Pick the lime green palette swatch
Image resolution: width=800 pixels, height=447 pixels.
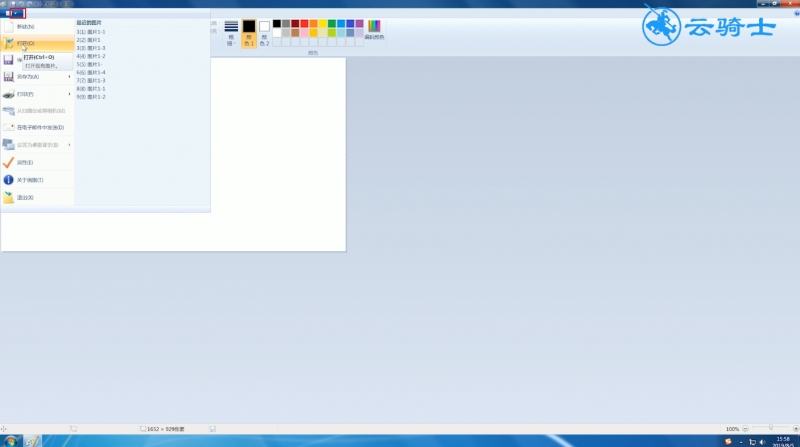coord(332,33)
